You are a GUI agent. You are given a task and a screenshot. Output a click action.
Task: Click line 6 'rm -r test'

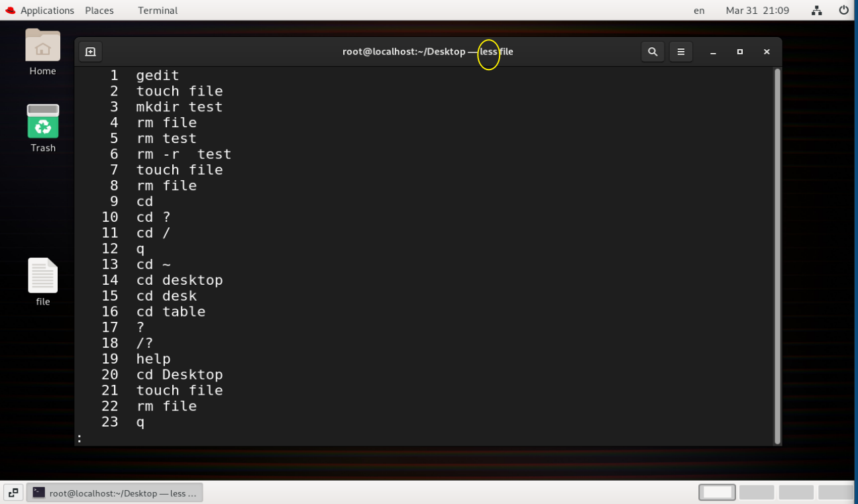[x=184, y=154]
